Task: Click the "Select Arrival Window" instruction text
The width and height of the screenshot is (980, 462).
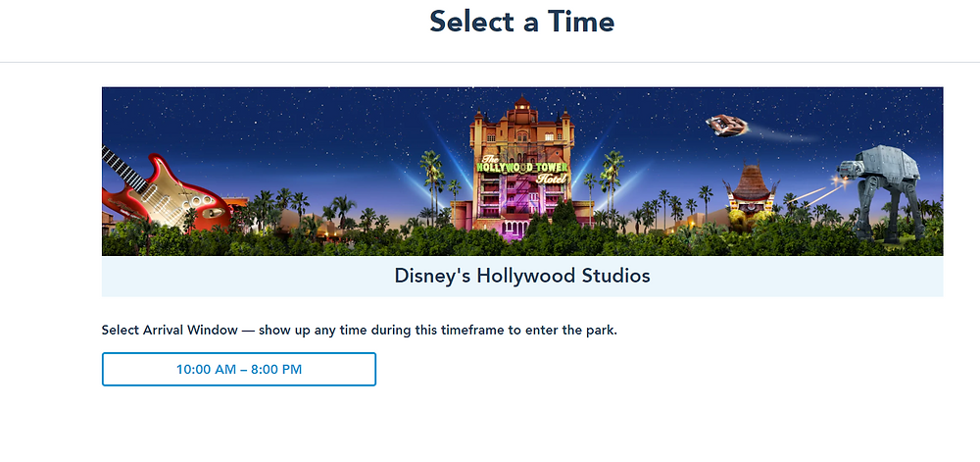Action: (360, 331)
